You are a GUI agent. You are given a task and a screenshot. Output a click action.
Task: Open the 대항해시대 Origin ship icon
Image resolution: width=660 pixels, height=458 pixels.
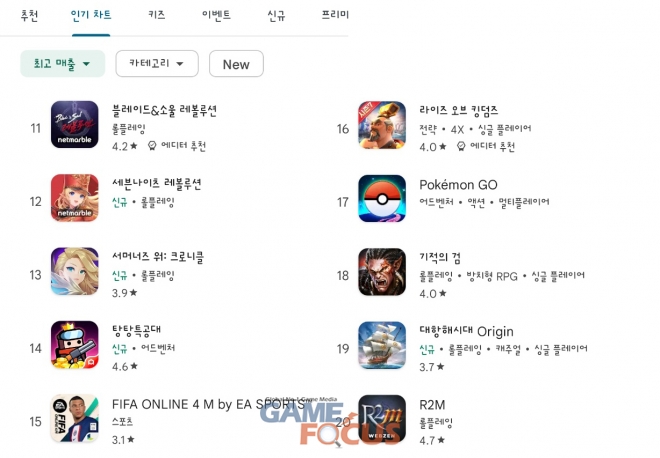point(382,345)
